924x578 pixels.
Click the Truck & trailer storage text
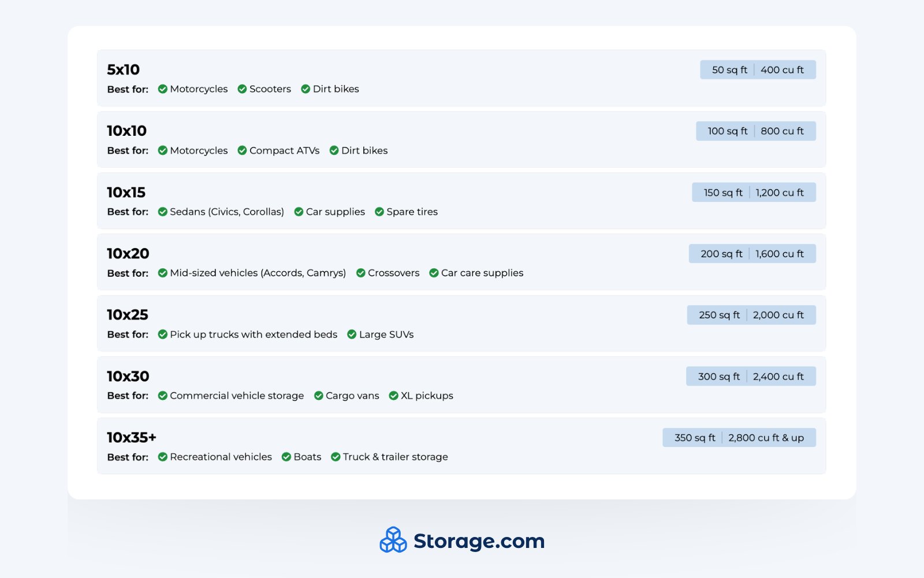point(396,457)
